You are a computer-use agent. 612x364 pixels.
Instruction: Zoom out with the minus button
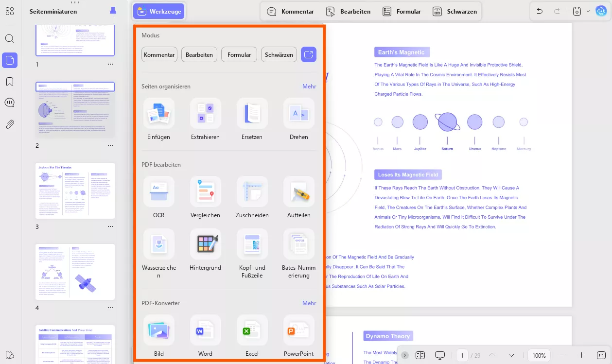pos(562,355)
